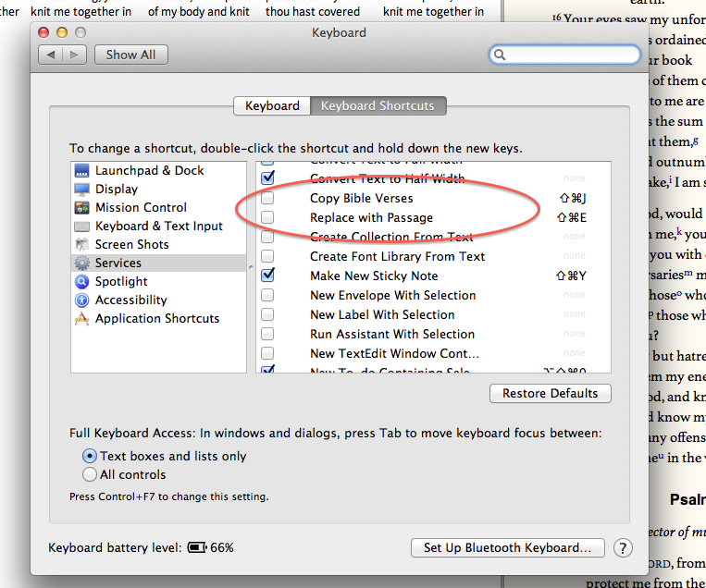Click the split pane divider handle
This screenshot has height=588, width=706.
251,267
